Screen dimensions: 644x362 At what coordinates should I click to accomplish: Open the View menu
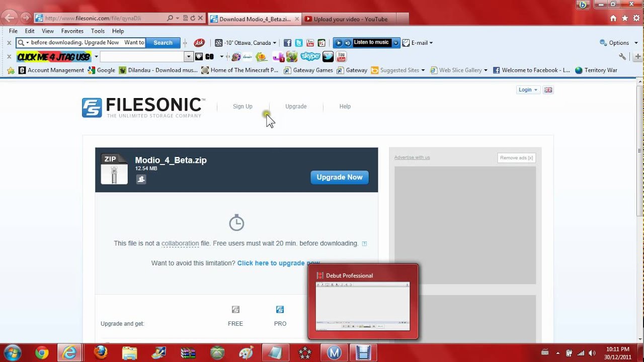coord(48,31)
